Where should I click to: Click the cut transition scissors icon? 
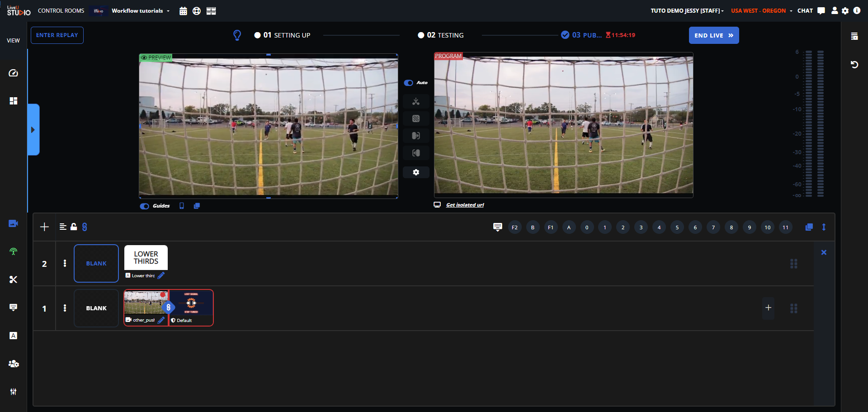[416, 102]
